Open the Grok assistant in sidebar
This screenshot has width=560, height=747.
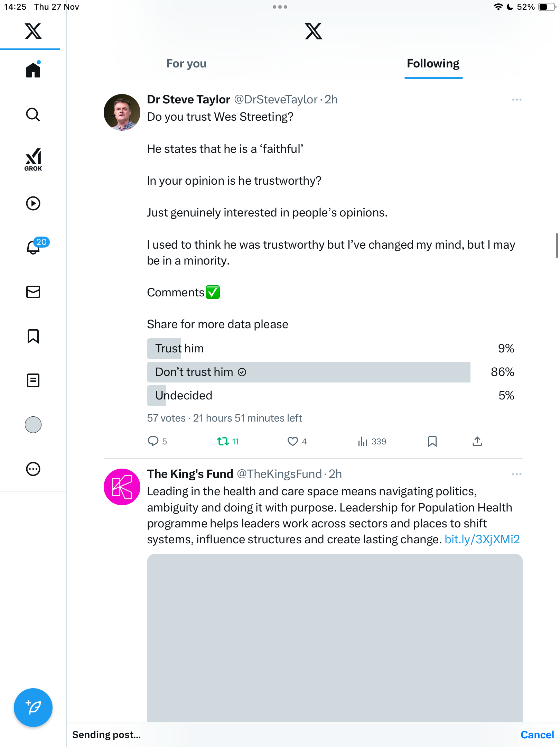33,159
